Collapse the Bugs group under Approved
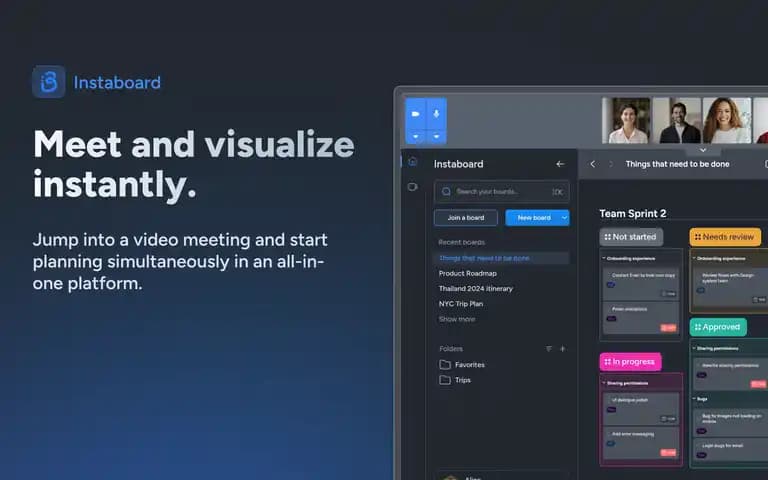Viewport: 768px width, 480px height. coord(694,399)
